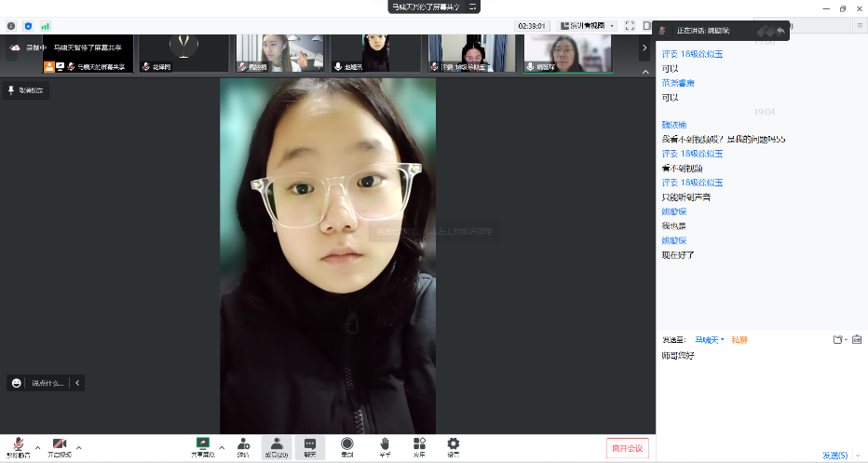
Task: Click 发送(S) to send chat message
Action: click(834, 456)
